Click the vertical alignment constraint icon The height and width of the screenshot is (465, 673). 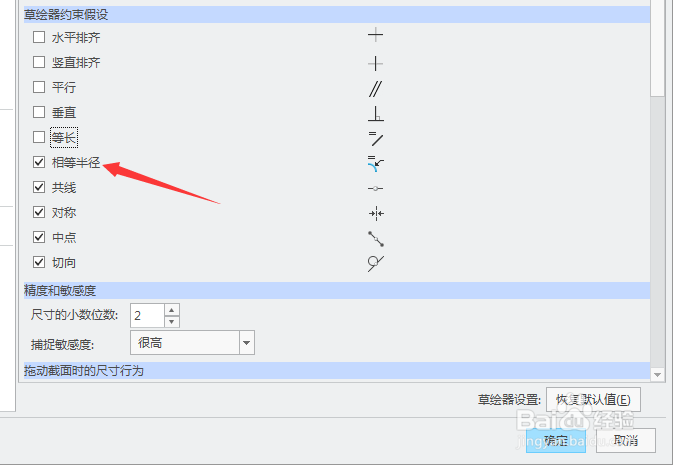coord(376,64)
